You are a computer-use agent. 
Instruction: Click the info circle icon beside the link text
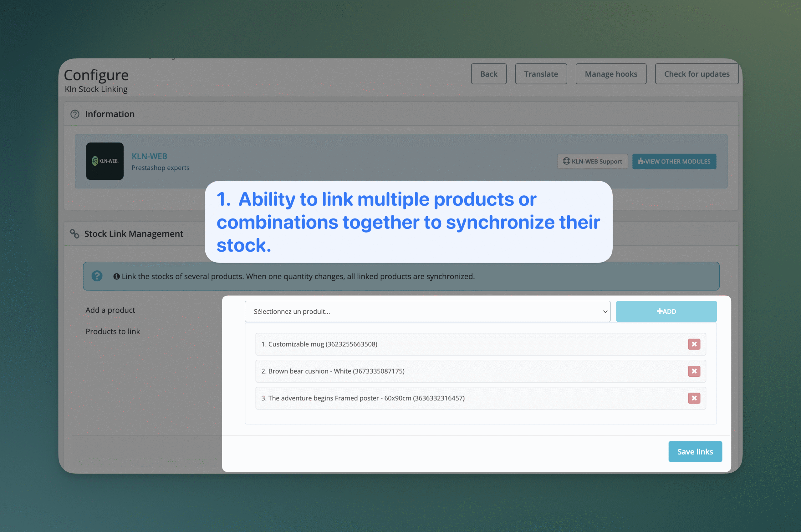point(116,277)
